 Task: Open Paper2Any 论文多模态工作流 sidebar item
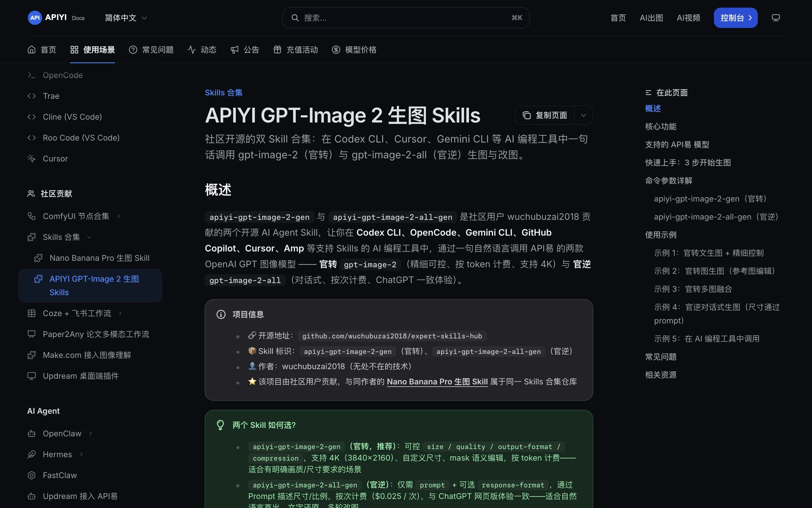[x=90, y=334]
